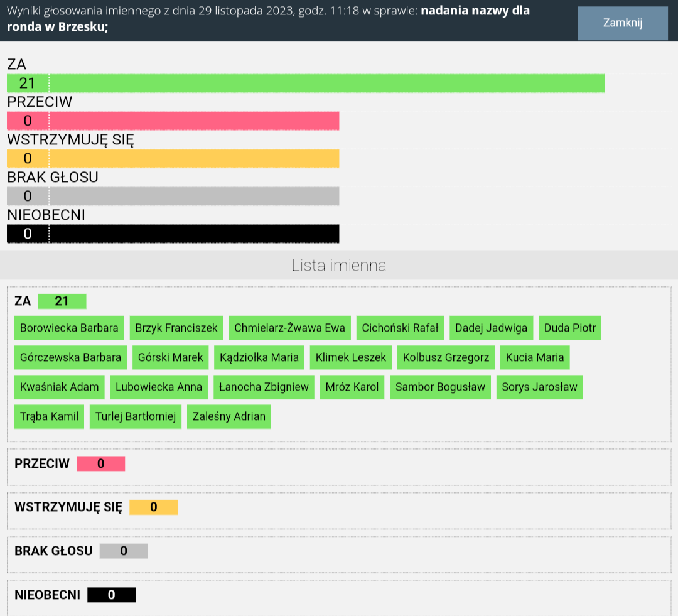The image size is (678, 616).
Task: Click the yellow WSTRZYMUJĘ SIĘ count badge
Action: 153,507
